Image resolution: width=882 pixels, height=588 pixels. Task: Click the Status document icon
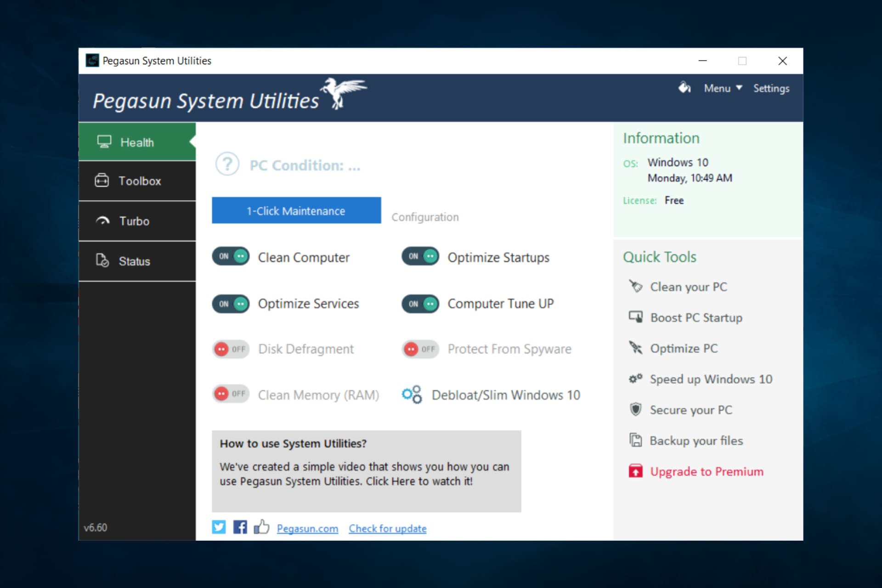click(102, 260)
